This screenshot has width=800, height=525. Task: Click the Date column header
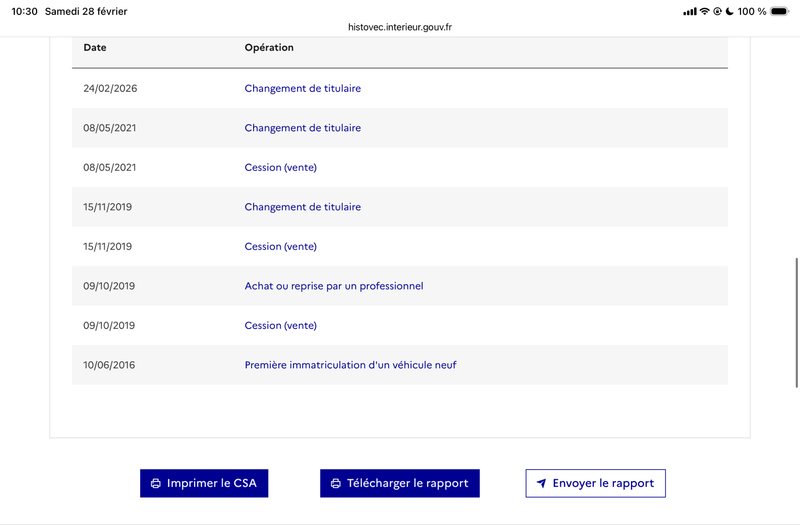pos(95,48)
